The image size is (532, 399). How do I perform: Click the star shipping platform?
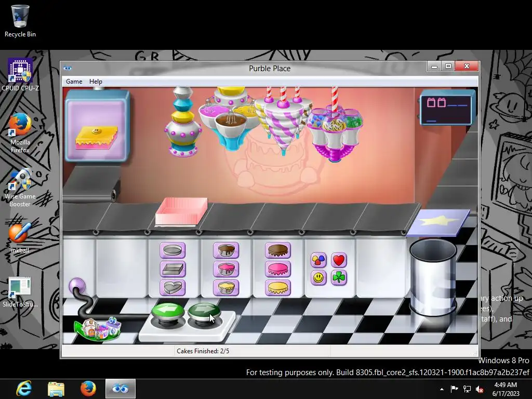(438, 222)
